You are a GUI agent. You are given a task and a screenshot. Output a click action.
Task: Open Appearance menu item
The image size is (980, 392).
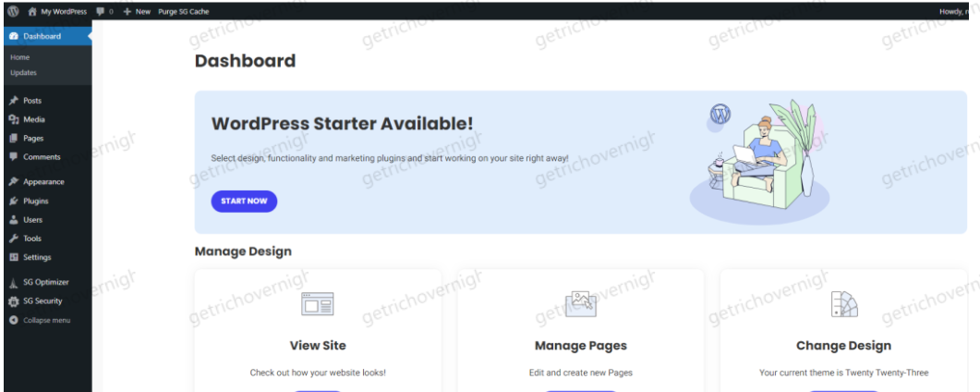coord(43,182)
